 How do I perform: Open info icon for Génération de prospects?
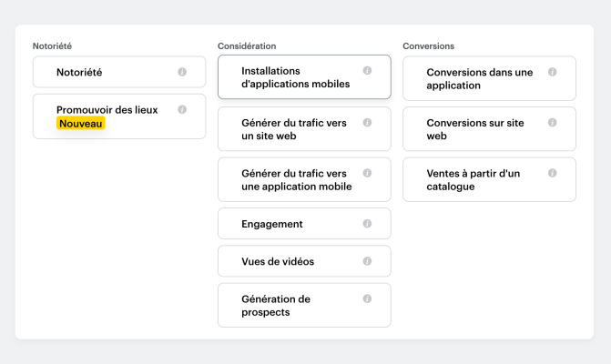[x=367, y=298]
